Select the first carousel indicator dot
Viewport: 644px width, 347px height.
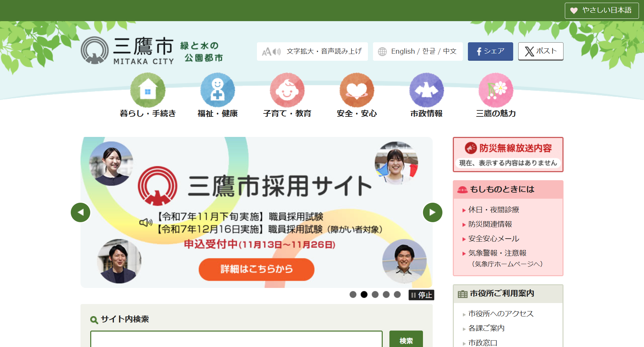click(353, 295)
